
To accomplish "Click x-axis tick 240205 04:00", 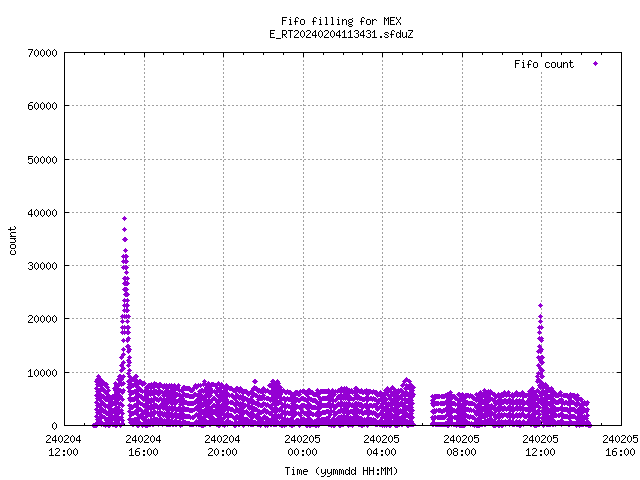I will pos(382,446).
